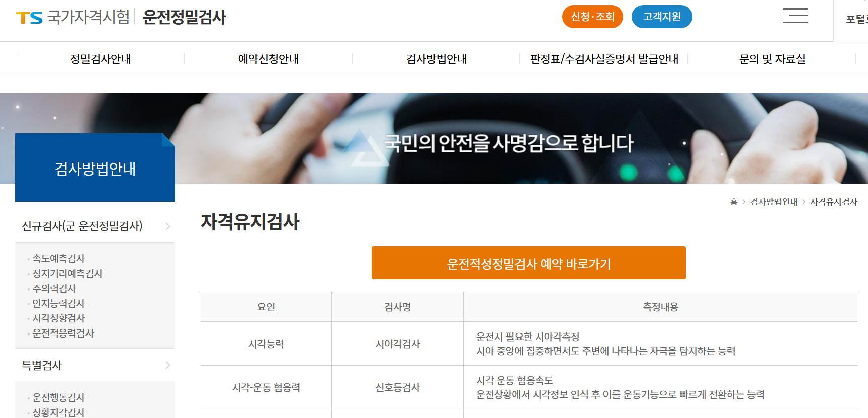The height and width of the screenshot is (418, 868).
Task: Click 운전적성정밀검사 예약 바로가기 button
Action: tap(529, 263)
